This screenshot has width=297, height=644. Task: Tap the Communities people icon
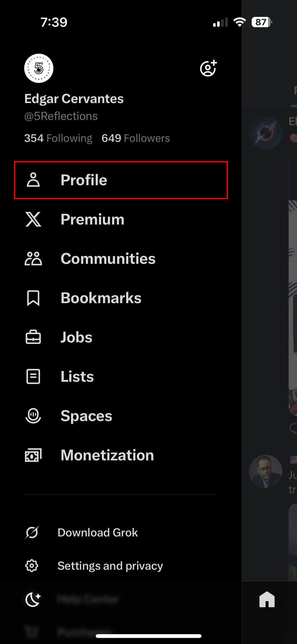coord(33,259)
